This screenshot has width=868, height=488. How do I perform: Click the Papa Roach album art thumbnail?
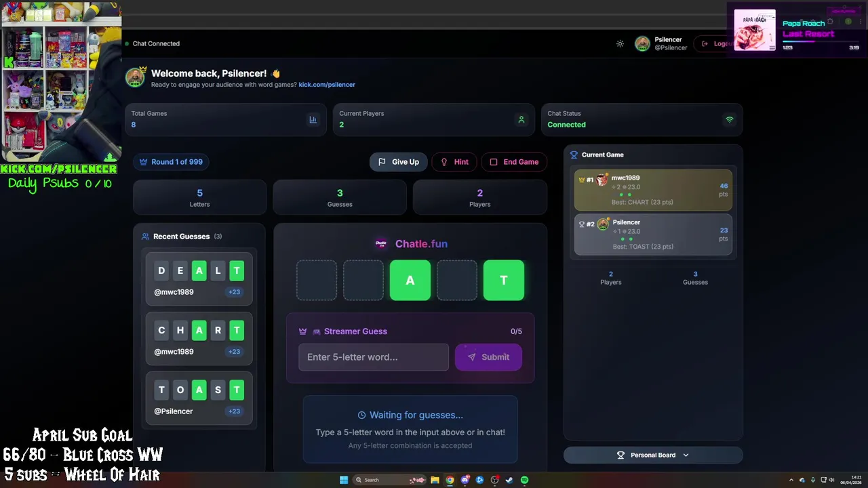[x=755, y=30]
